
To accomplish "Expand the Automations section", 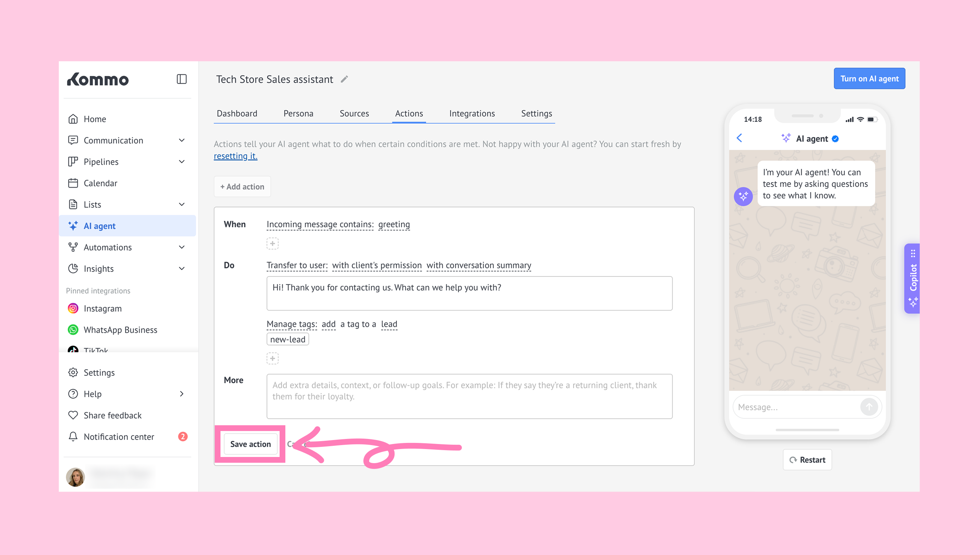I will (x=182, y=247).
